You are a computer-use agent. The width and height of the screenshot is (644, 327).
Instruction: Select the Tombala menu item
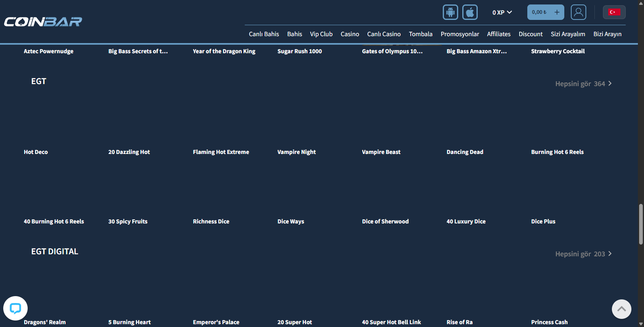coord(421,34)
